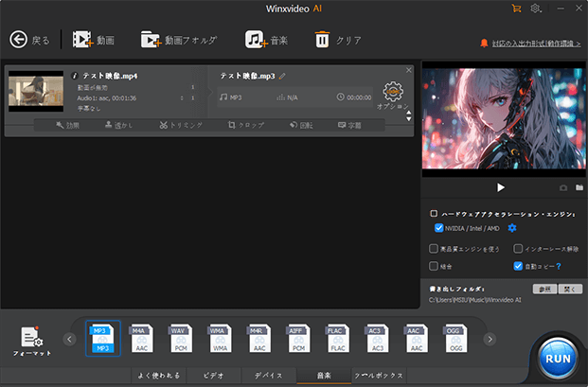
Task: Open the フォーマット format settings
Action: (x=32, y=341)
